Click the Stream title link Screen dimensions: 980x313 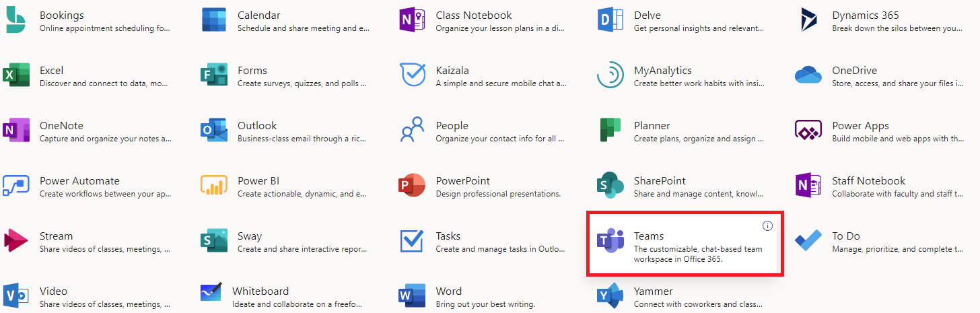[x=57, y=236]
